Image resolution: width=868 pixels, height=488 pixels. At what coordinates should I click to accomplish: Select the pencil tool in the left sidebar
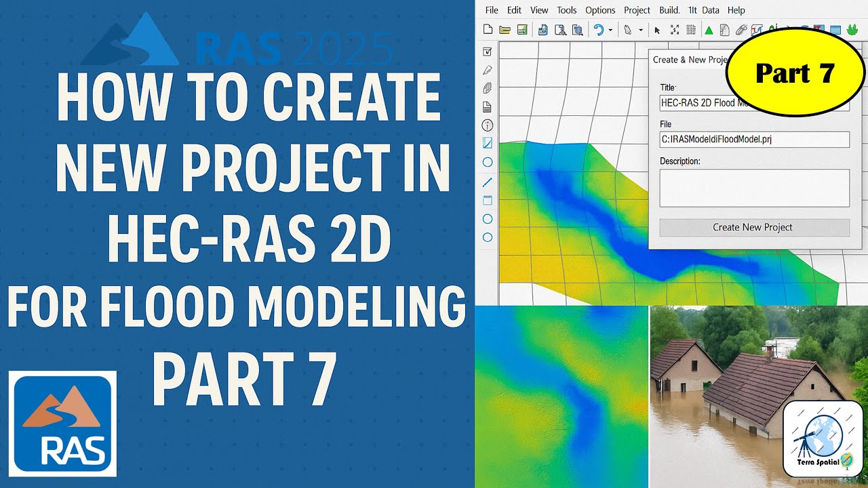[487, 70]
